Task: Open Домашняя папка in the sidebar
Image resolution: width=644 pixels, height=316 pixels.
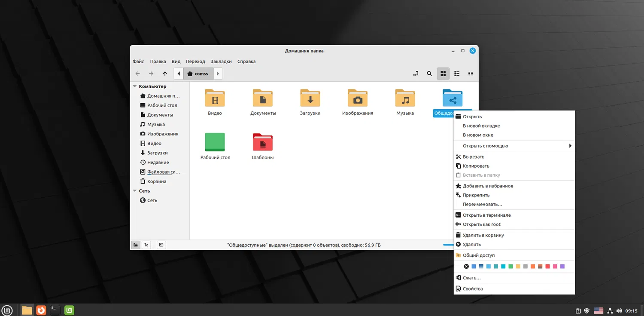Action: (x=160, y=96)
